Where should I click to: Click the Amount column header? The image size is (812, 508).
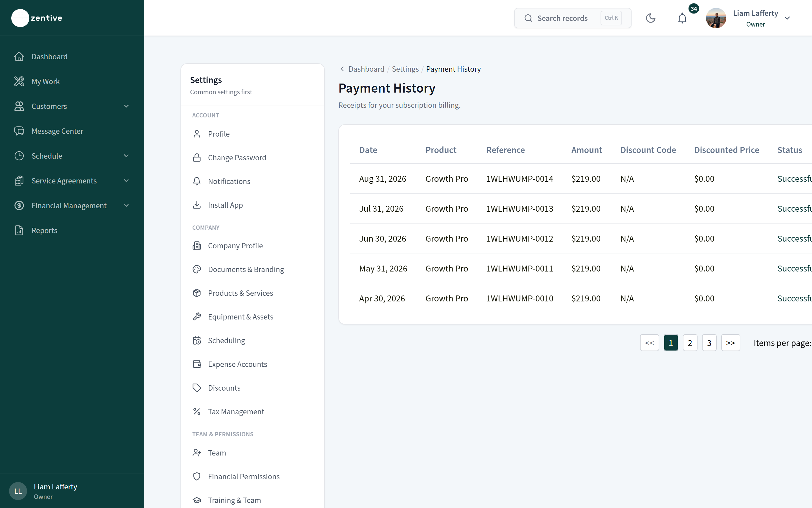click(x=586, y=150)
